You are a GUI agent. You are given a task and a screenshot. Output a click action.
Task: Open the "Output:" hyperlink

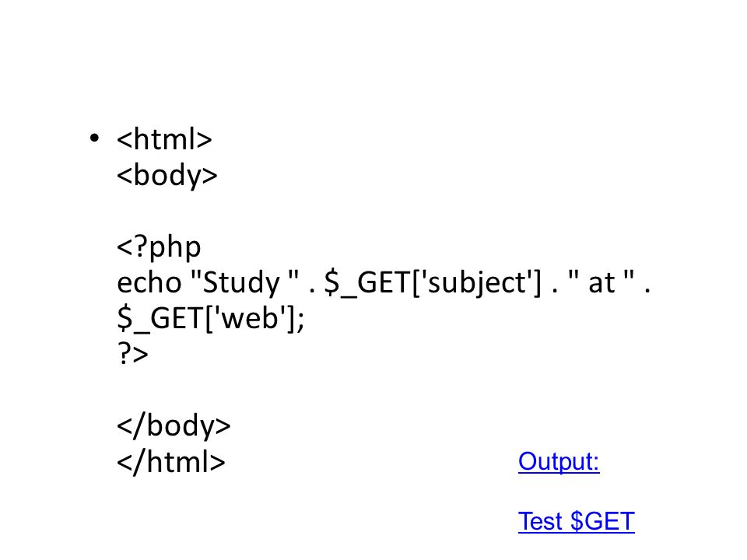coord(559,461)
